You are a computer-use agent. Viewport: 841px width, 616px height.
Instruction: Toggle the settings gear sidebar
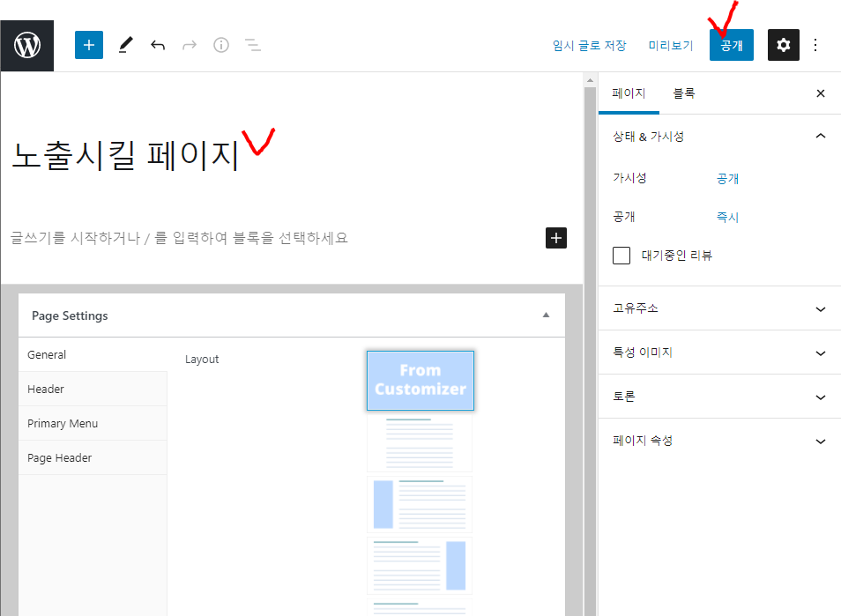click(x=783, y=45)
